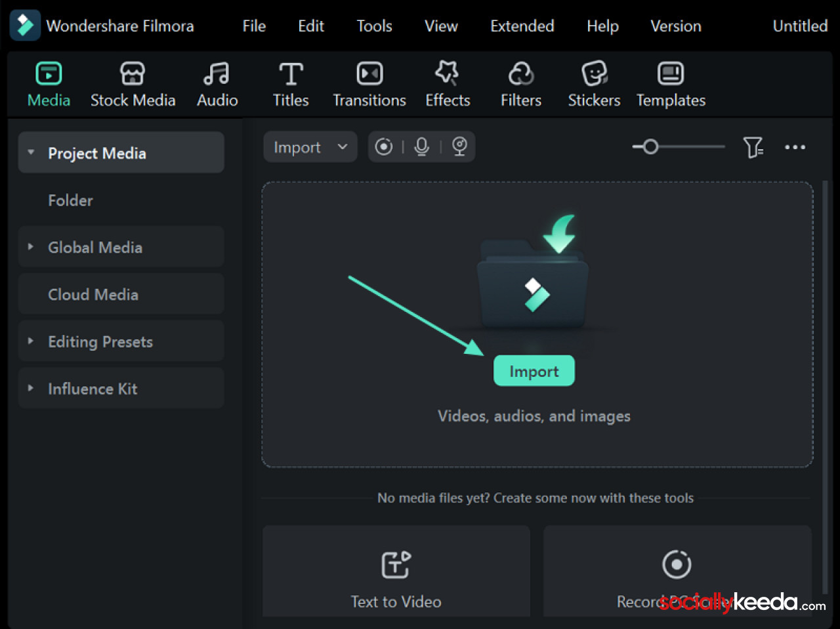Select Cloud Media in sidebar
840x629 pixels.
[x=121, y=294]
